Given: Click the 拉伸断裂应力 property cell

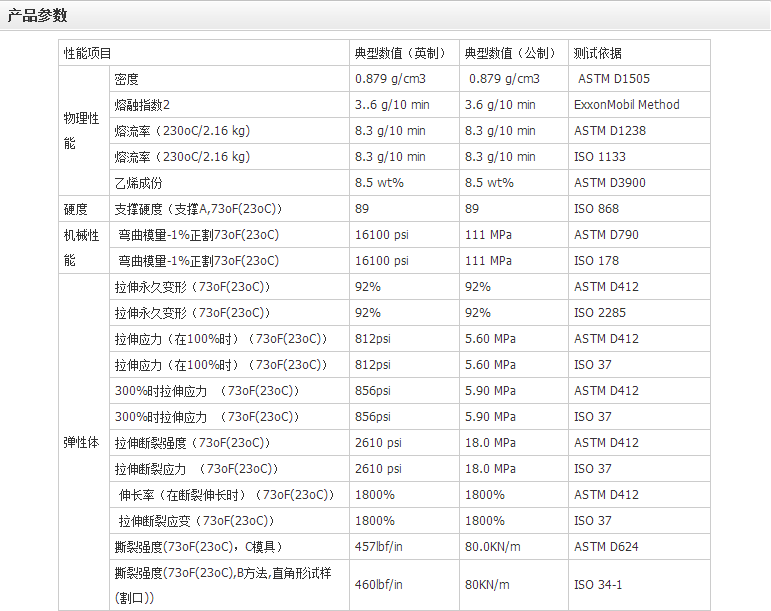Looking at the screenshot, I should click(x=229, y=469).
